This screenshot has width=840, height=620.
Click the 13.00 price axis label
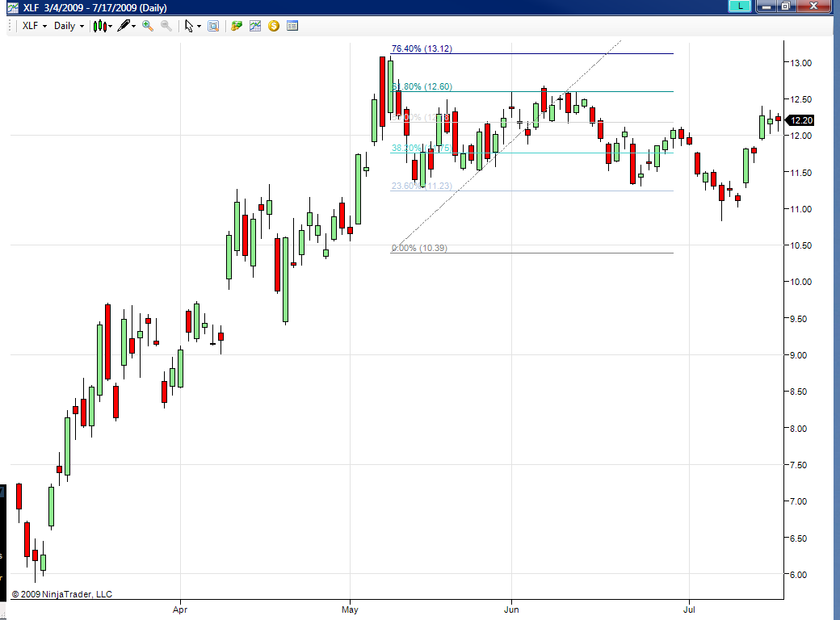click(x=801, y=63)
